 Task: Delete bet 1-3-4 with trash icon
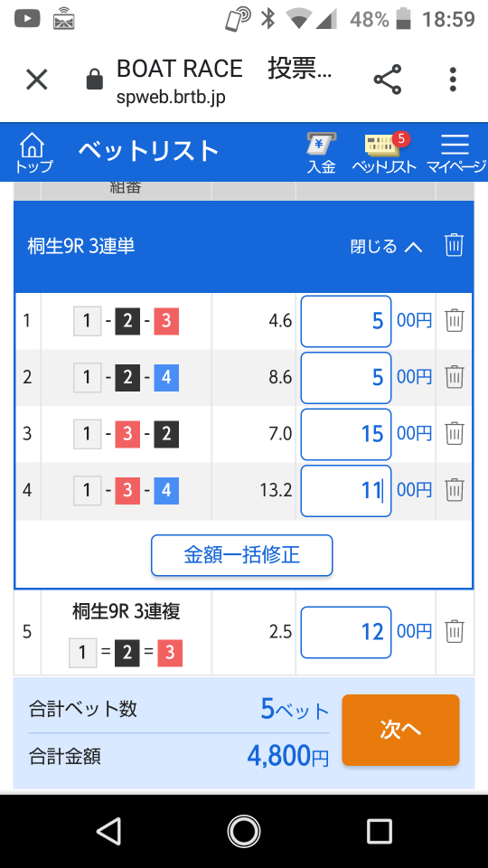[x=455, y=490]
